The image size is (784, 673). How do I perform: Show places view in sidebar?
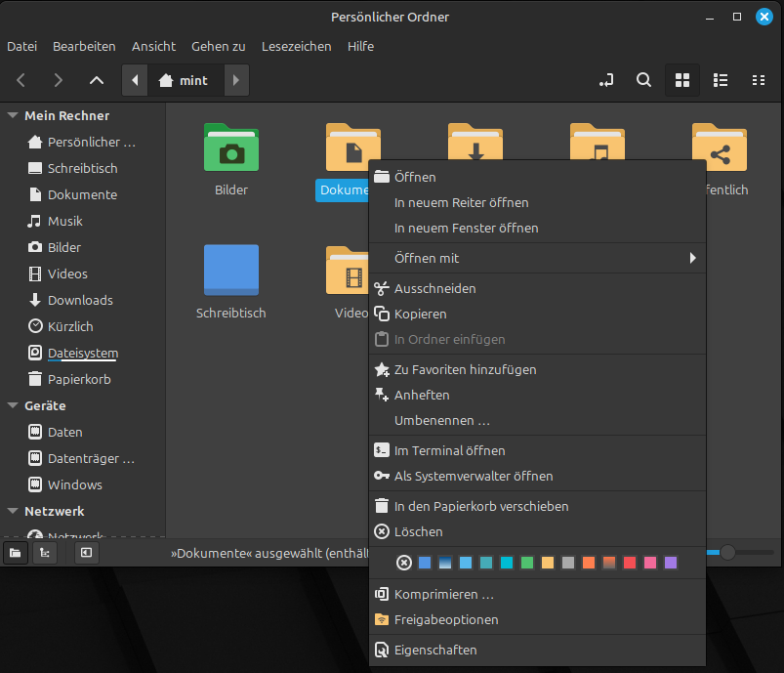pyautogui.click(x=16, y=553)
